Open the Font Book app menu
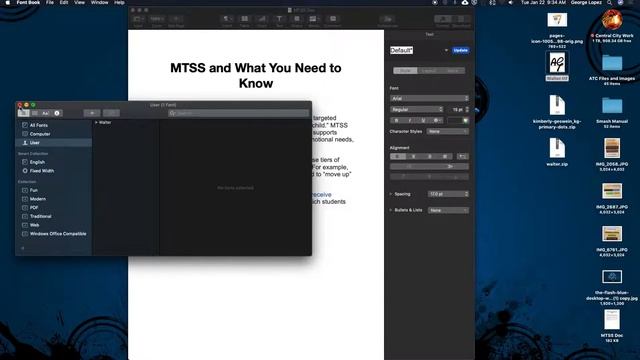The image size is (640, 360). [28, 2]
